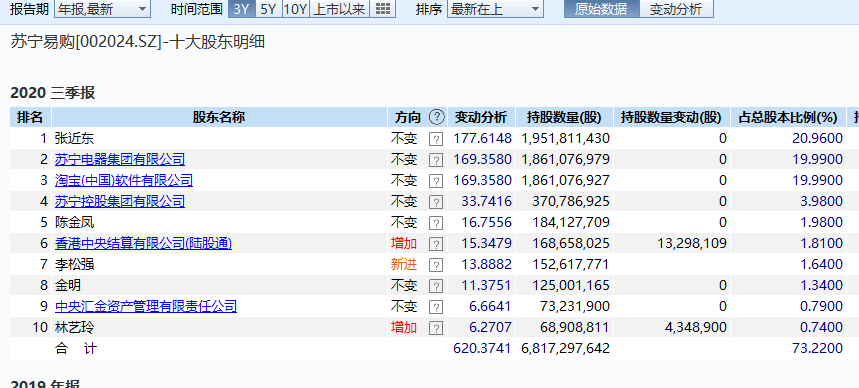Click the question icon in 淘宝(中国)软件有限公司 row
859x388 pixels.
click(436, 181)
